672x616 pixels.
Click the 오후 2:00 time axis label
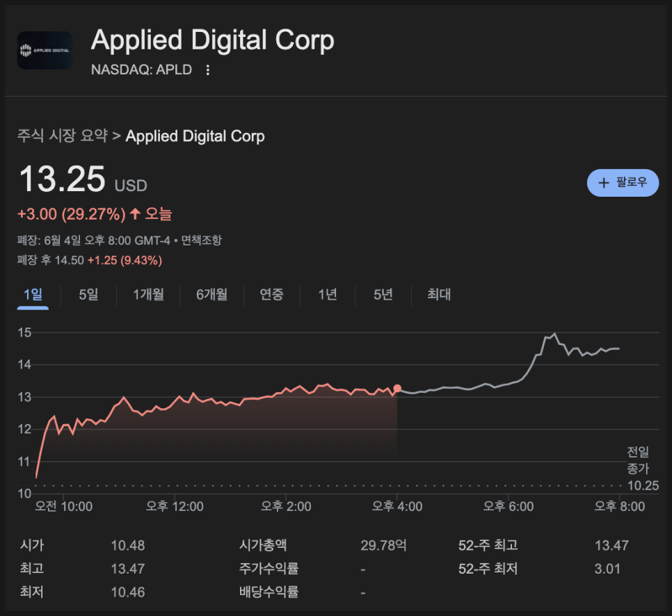286,507
